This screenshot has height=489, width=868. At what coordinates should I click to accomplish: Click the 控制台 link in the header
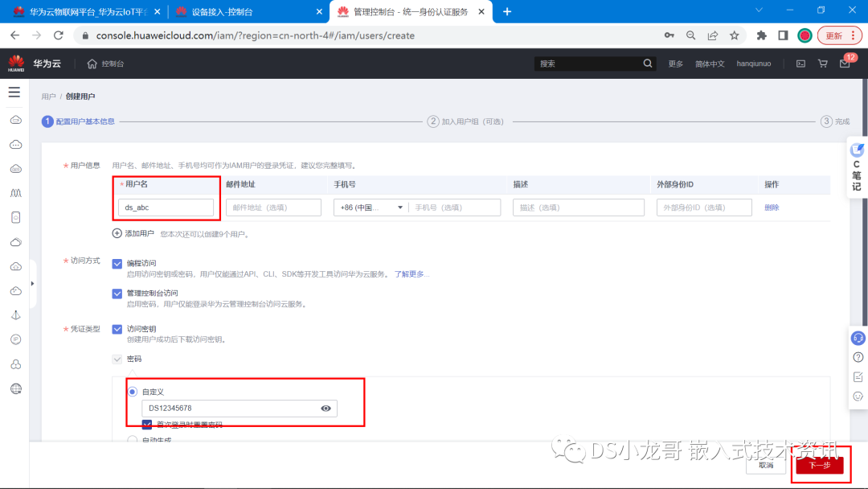113,64
